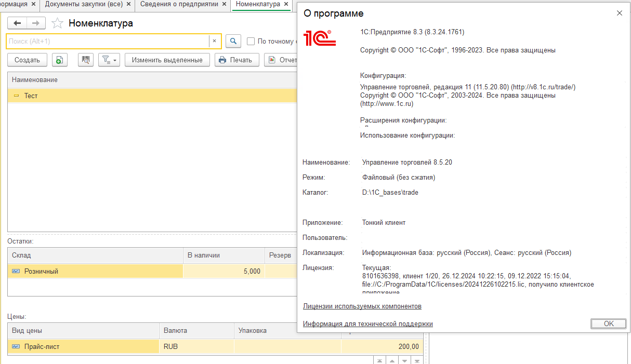631x364 pixels.
Task: Run search with the magnifier button
Action: tap(233, 41)
